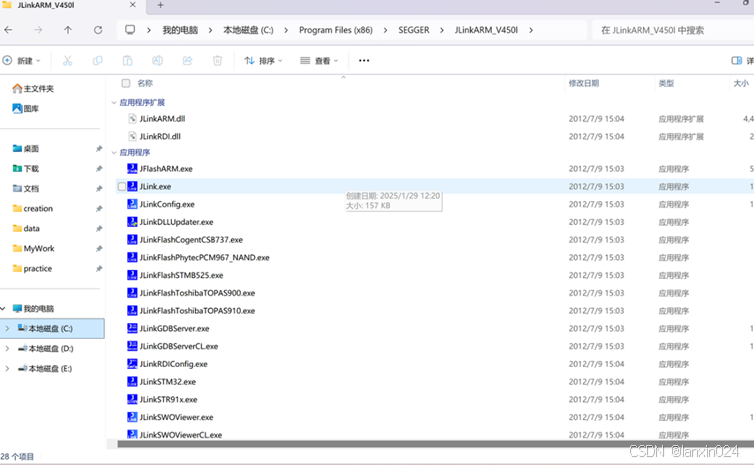Open the three-dots more options menu
This screenshot has width=754, height=465.
coord(364,61)
